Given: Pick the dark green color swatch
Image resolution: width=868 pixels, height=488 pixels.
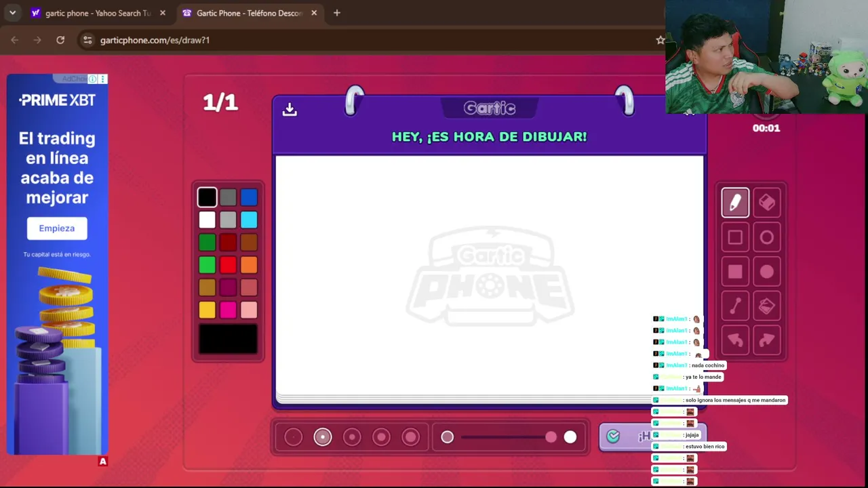Looking at the screenshot, I should (208, 243).
